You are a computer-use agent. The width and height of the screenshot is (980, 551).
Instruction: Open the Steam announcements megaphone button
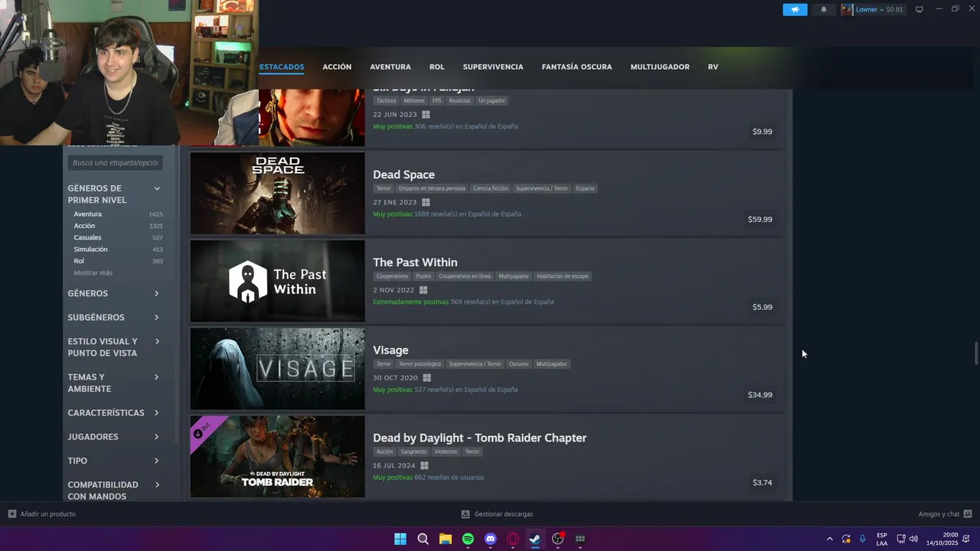795,9
